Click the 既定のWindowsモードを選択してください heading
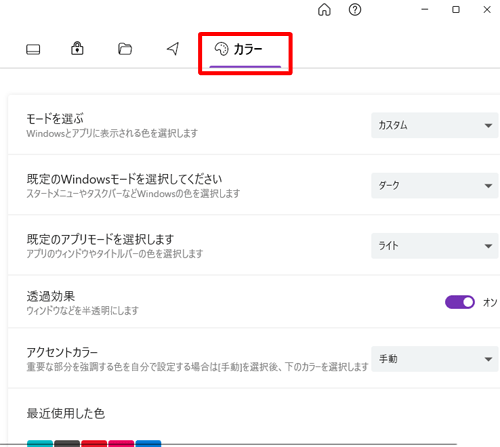Screen dimensions: 500x447 click(x=124, y=179)
